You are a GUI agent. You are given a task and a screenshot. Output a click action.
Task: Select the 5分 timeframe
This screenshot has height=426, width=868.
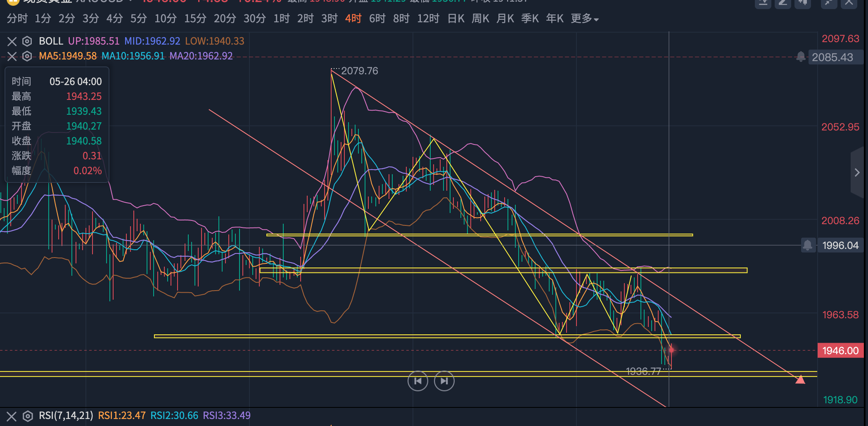tap(138, 19)
